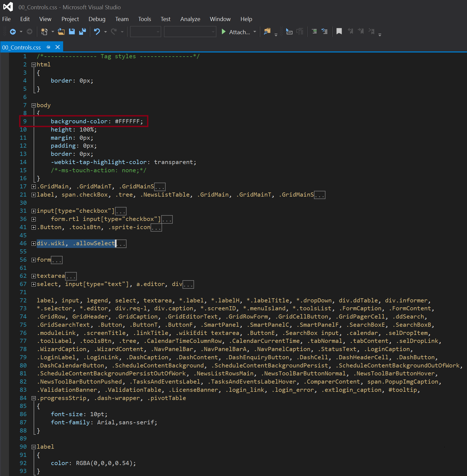The image size is (467, 476).
Task: Expand the input[type="checkbox"] rule on line 31
Action: 34,211
